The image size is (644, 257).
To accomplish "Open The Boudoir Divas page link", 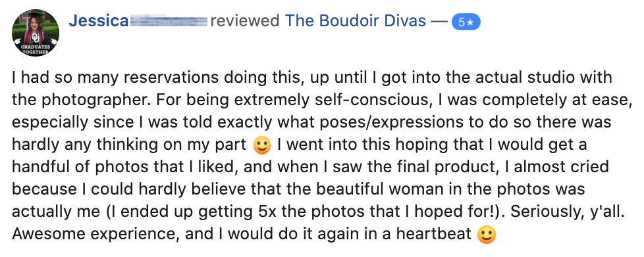I will pyautogui.click(x=356, y=20).
